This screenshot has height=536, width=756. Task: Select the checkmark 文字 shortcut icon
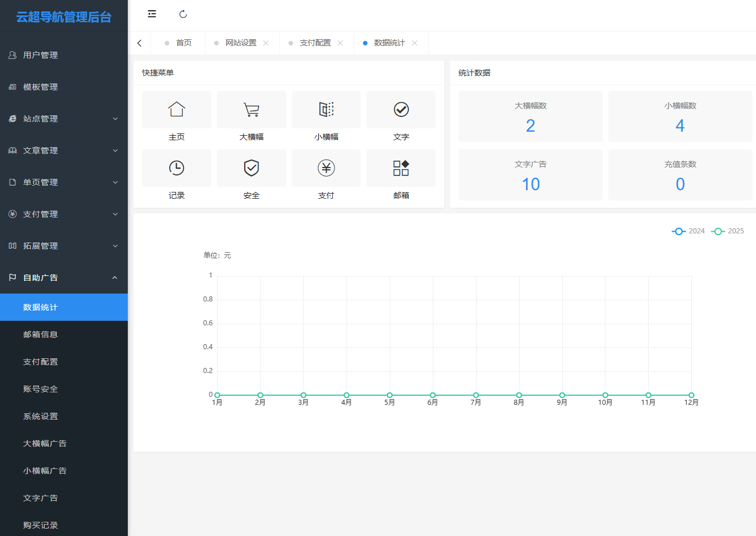[x=401, y=110]
